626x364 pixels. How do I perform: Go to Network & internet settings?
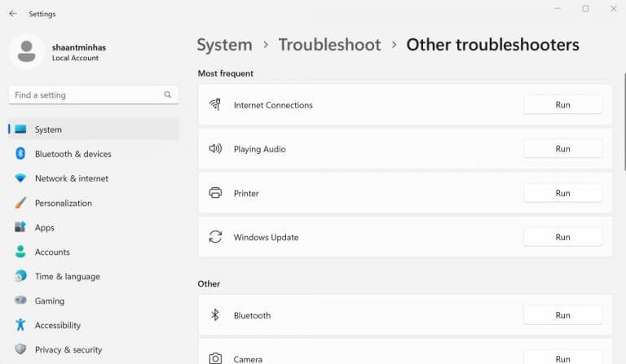(94, 178)
